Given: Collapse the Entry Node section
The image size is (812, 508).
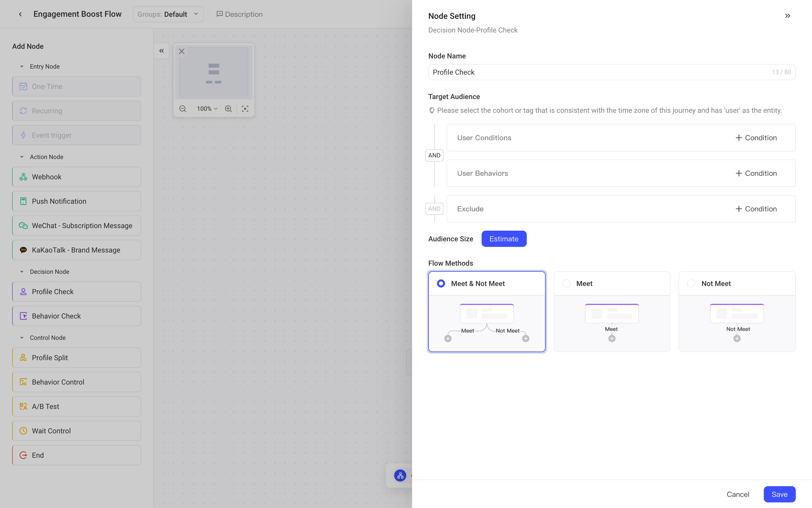Looking at the screenshot, I should (x=22, y=67).
